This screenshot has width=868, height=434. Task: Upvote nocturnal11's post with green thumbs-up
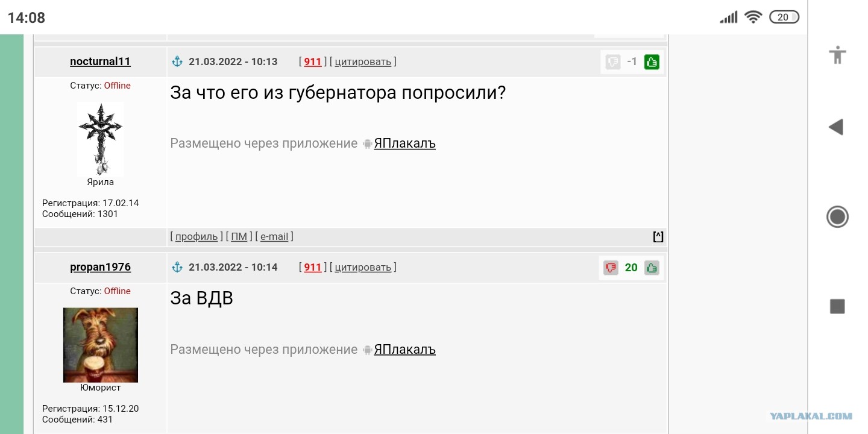[651, 61]
